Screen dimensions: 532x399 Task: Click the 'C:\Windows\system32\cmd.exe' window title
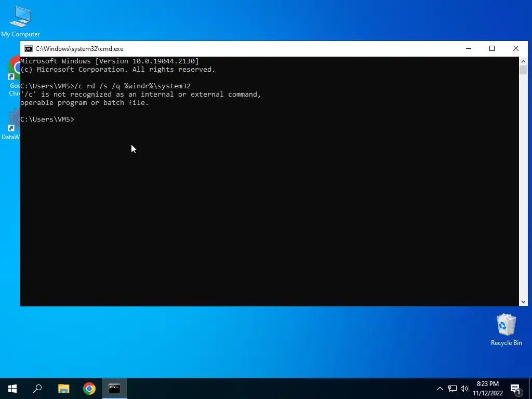point(79,49)
